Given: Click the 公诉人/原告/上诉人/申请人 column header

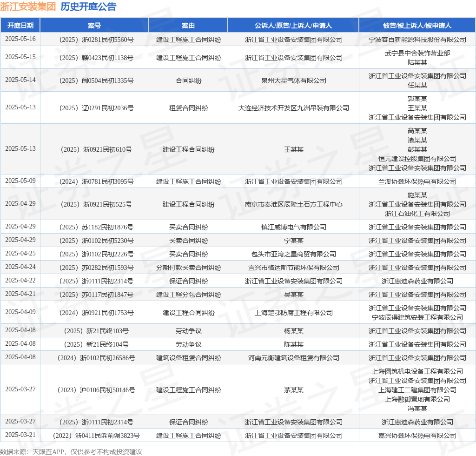Looking at the screenshot, I should coord(293,26).
